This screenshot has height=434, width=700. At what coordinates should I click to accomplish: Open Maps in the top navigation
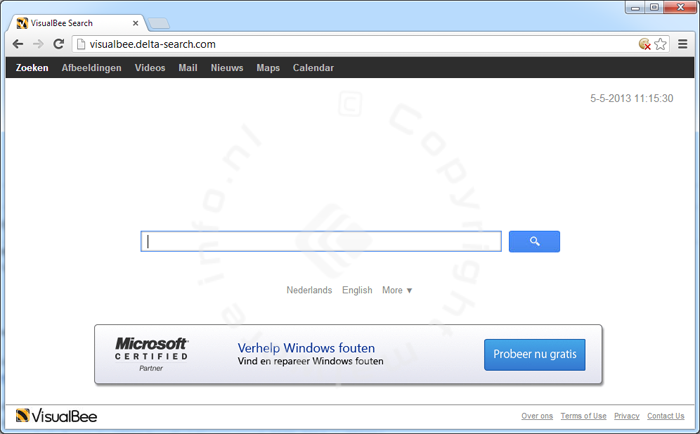point(268,68)
